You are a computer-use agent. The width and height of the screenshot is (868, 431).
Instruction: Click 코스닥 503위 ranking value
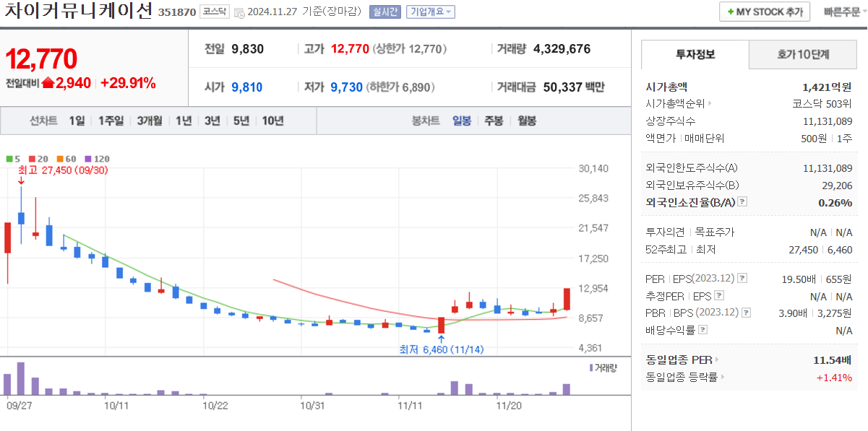822,104
